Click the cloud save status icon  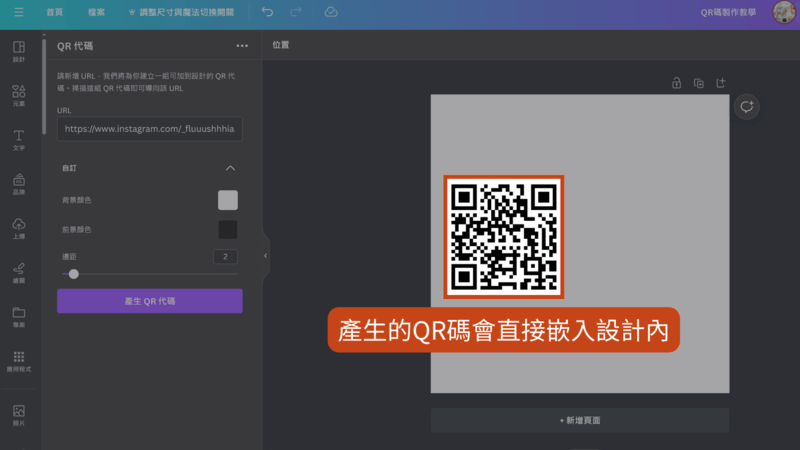click(331, 12)
